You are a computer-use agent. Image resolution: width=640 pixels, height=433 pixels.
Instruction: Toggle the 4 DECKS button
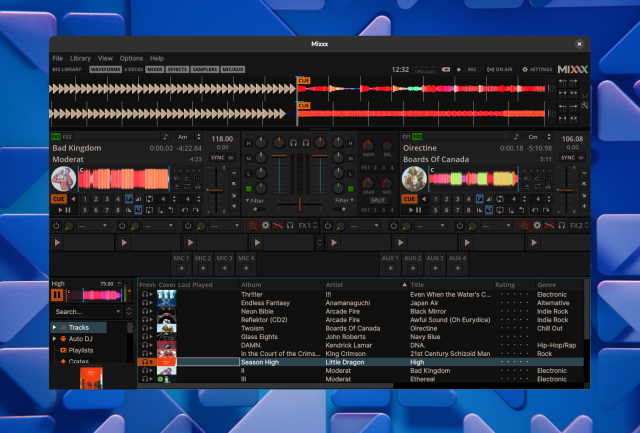click(133, 70)
